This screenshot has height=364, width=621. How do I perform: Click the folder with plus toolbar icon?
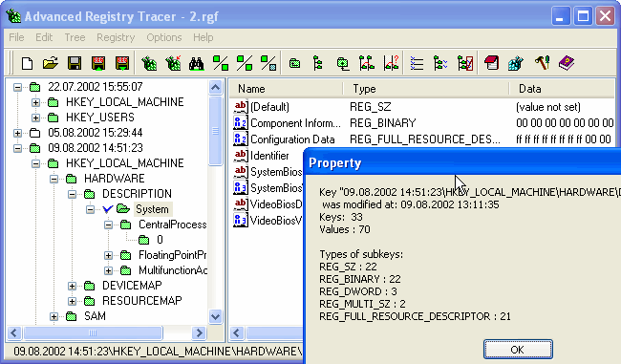pyautogui.click(x=343, y=63)
